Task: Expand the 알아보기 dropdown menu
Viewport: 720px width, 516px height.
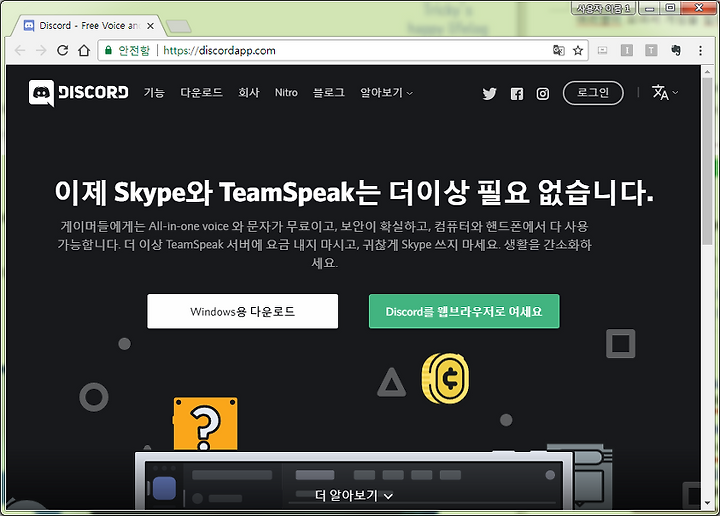Action: [386, 93]
